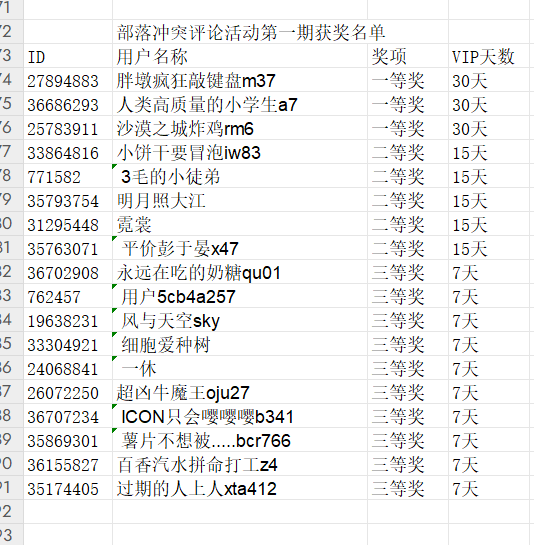Select the 30天 cell for ID 25783911
This screenshot has width=534, height=545.
pyautogui.click(x=488, y=128)
